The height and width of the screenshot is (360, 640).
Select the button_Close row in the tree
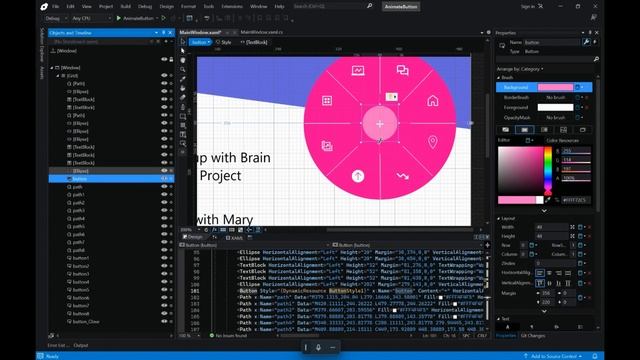[x=111, y=322]
